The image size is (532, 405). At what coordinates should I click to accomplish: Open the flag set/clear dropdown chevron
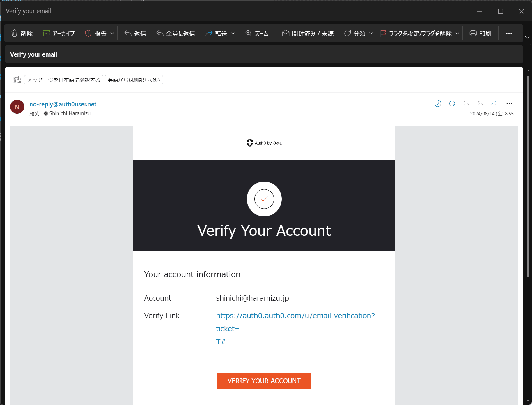click(457, 34)
